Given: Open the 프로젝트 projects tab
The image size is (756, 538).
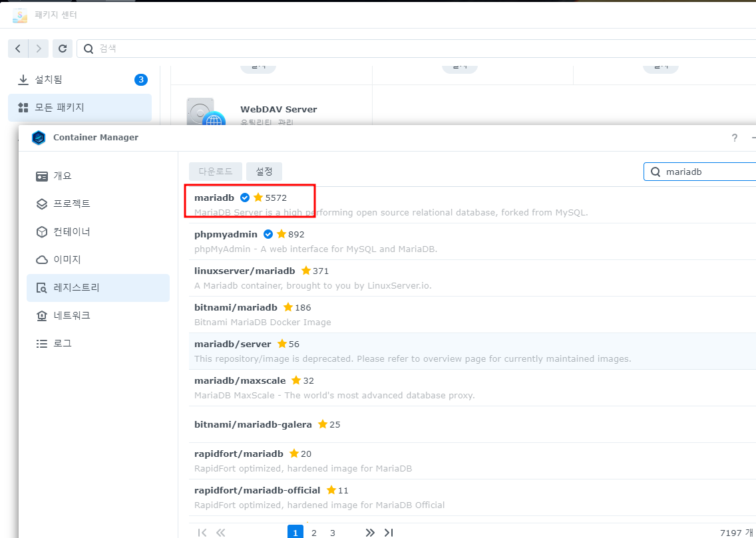Looking at the screenshot, I should (98, 203).
